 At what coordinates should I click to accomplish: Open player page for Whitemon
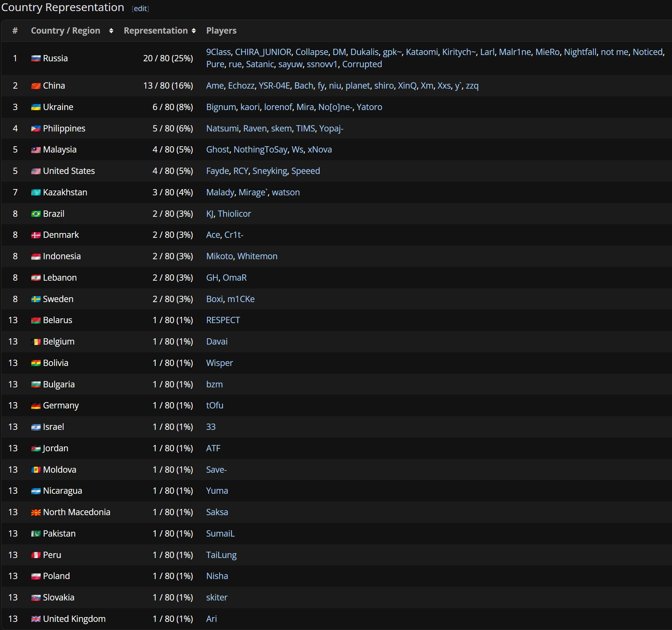coord(257,256)
